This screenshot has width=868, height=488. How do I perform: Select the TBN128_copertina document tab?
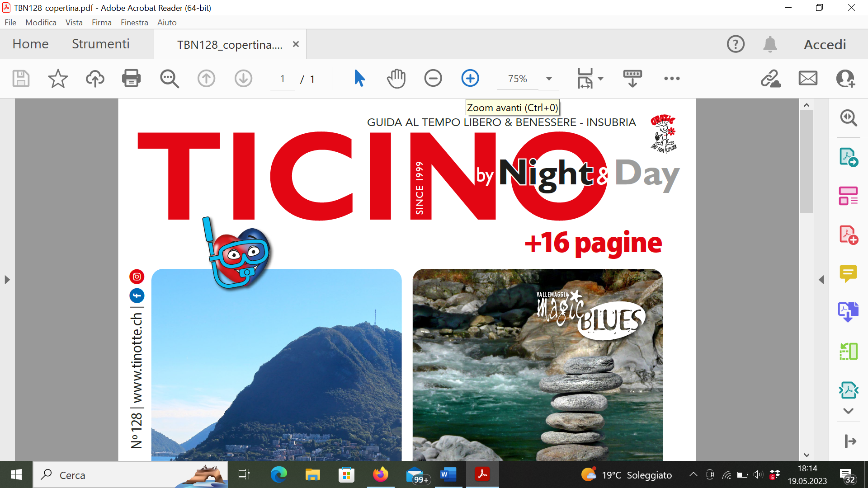pos(230,45)
